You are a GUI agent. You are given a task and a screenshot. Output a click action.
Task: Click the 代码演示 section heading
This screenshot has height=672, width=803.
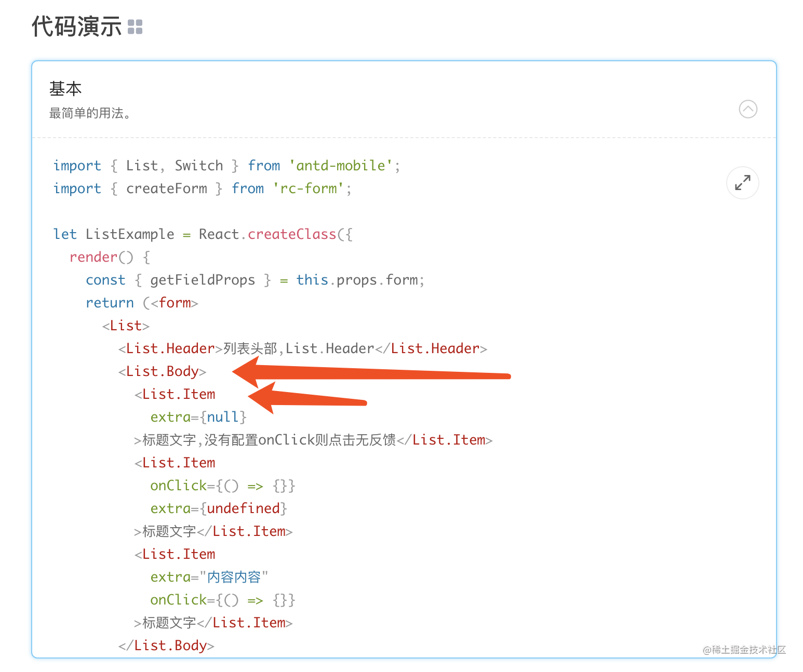point(76,25)
